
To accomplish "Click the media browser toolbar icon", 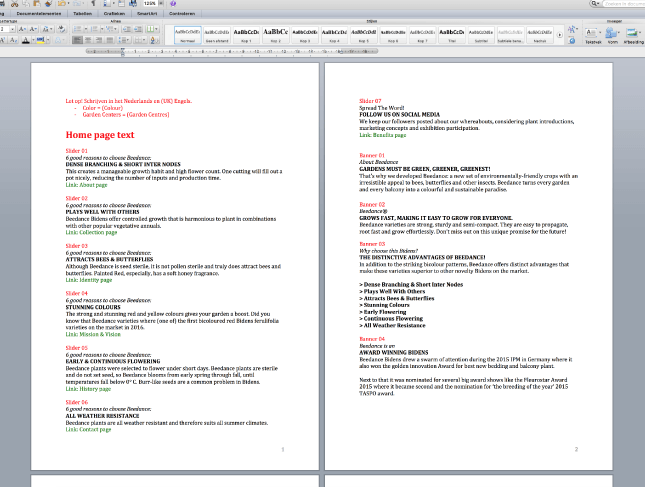I will coord(133,3).
